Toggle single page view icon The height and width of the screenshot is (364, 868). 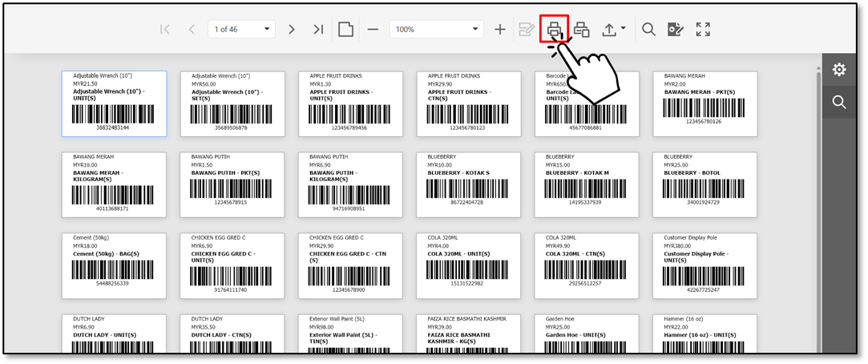click(346, 30)
